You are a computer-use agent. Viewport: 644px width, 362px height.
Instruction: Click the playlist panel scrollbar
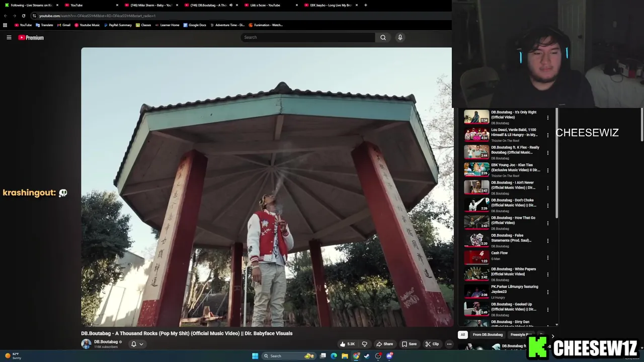click(x=556, y=163)
